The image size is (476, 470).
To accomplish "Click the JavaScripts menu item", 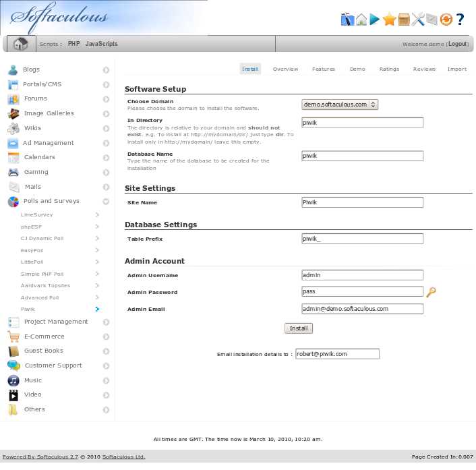I will pos(101,44).
